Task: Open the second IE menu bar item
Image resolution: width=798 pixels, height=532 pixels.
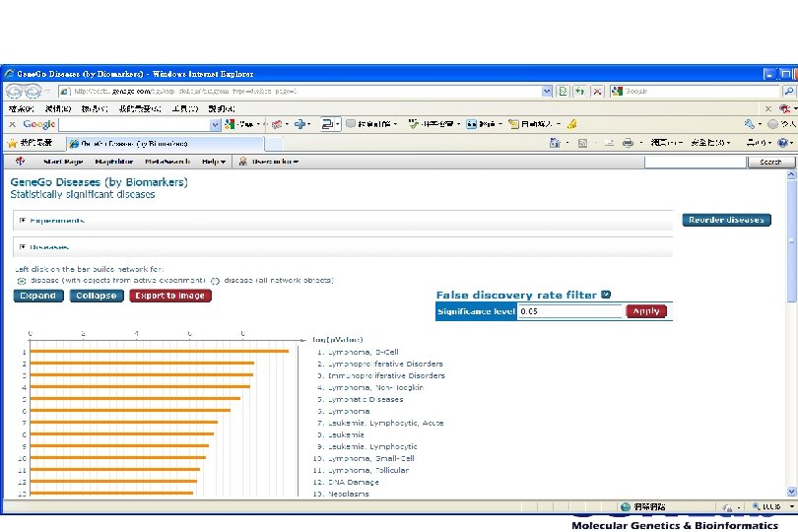Action: tap(57, 108)
